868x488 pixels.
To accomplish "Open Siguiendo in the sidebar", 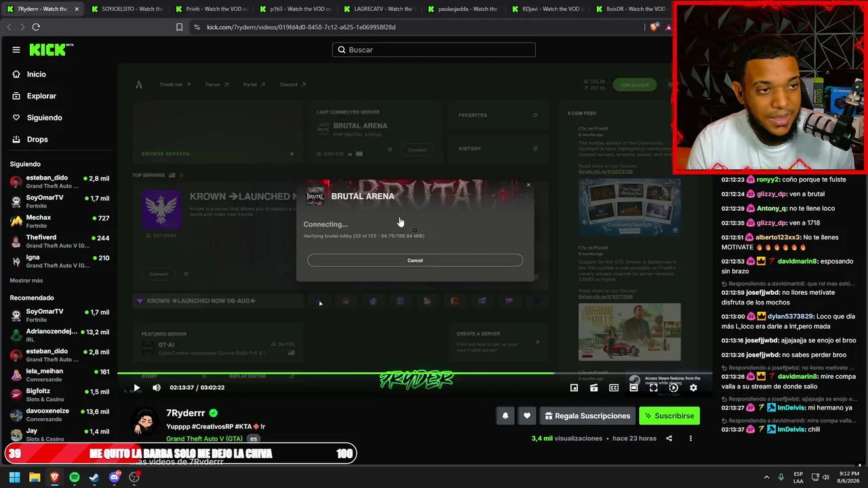I will tap(44, 118).
